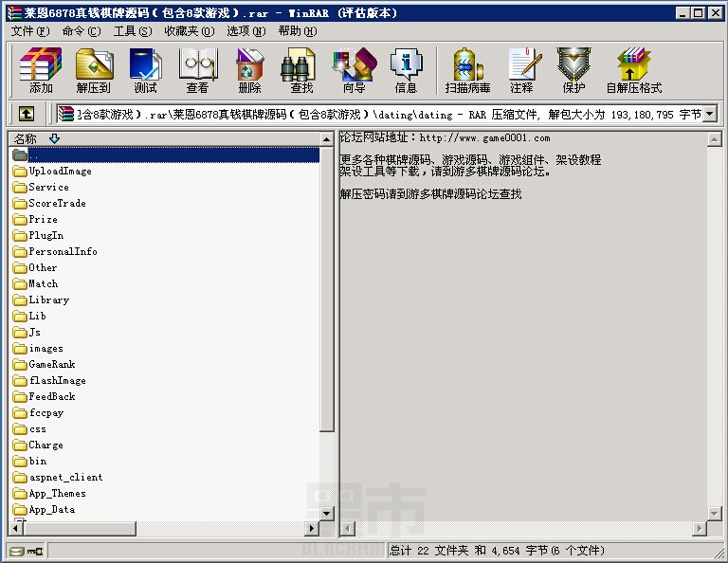Select the flashImage folder
This screenshot has height=563, width=728.
[x=49, y=381]
